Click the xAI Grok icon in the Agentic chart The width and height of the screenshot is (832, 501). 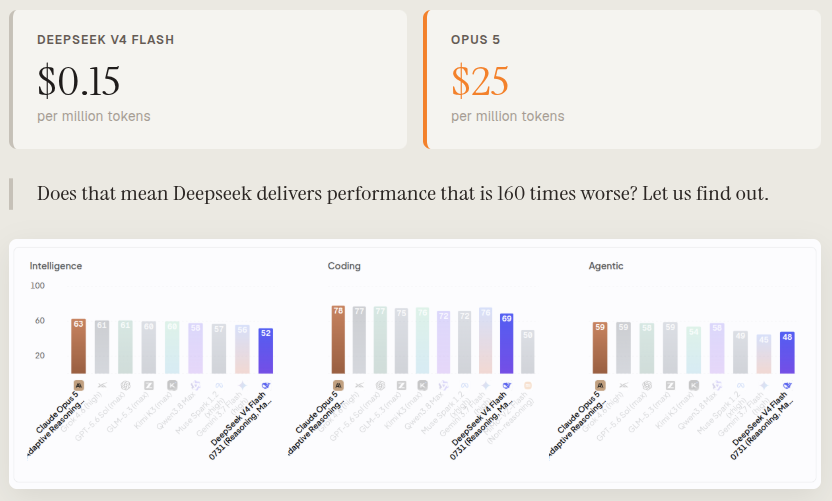tap(623, 385)
